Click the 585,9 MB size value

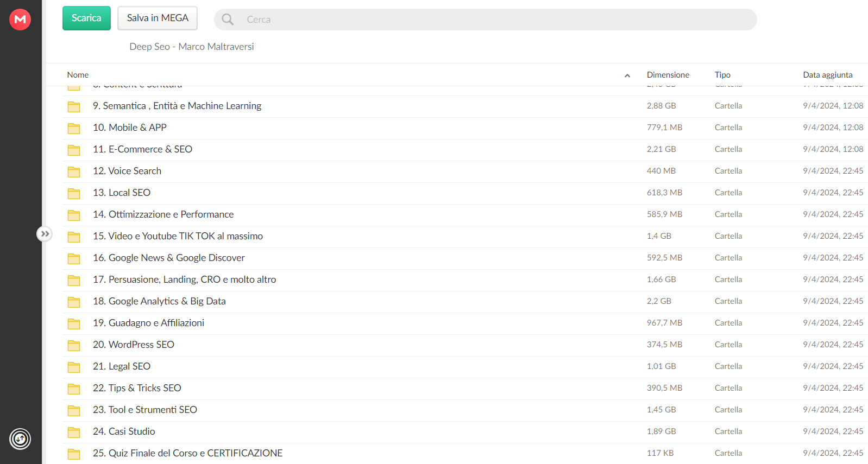[664, 214]
